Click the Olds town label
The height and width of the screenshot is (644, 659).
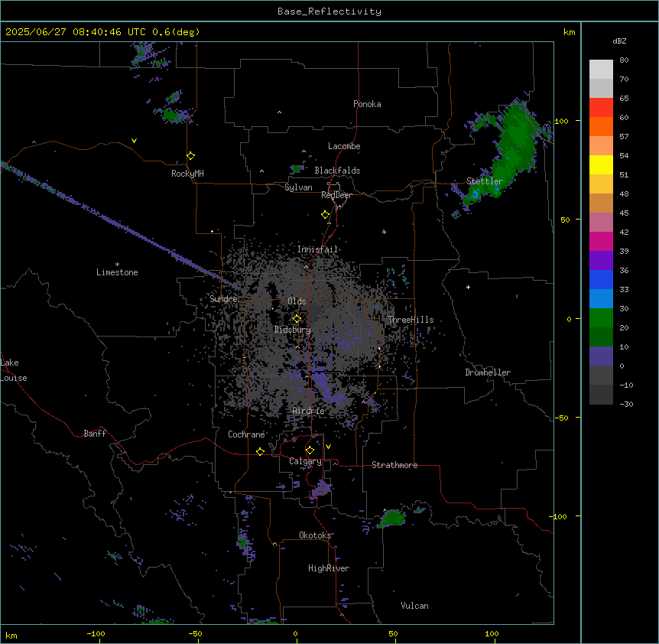point(297,301)
